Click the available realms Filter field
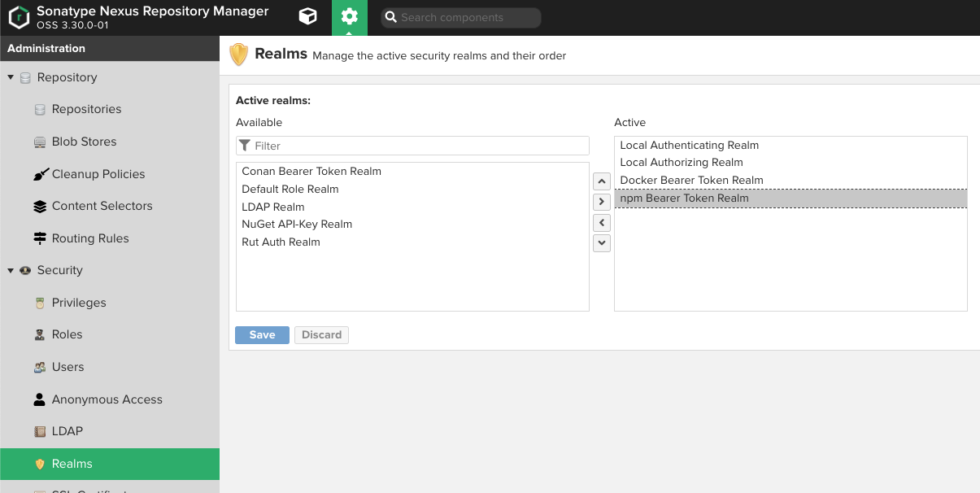Viewport: 980px width, 493px height. (x=412, y=146)
